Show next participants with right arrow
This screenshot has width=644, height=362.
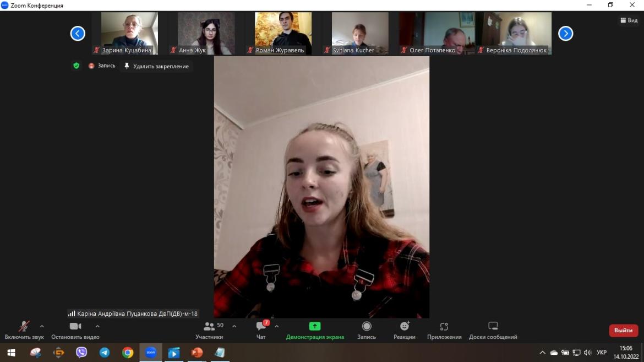pos(565,34)
